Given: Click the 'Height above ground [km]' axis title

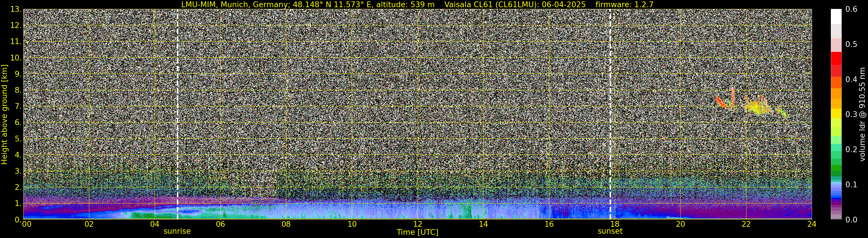Looking at the screenshot, I should point(4,114).
